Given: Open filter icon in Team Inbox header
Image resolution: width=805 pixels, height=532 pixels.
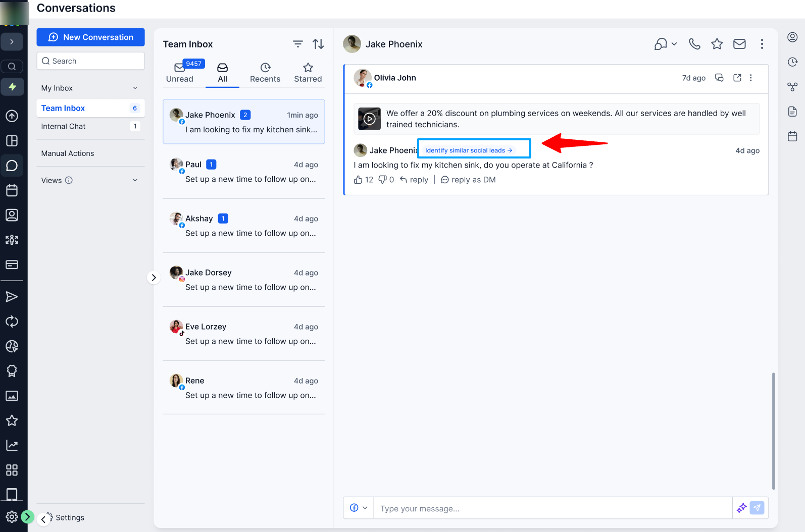Looking at the screenshot, I should coord(298,44).
